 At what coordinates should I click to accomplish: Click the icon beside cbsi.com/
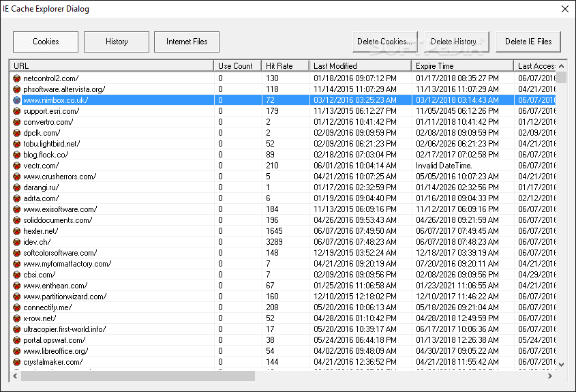click(x=16, y=275)
